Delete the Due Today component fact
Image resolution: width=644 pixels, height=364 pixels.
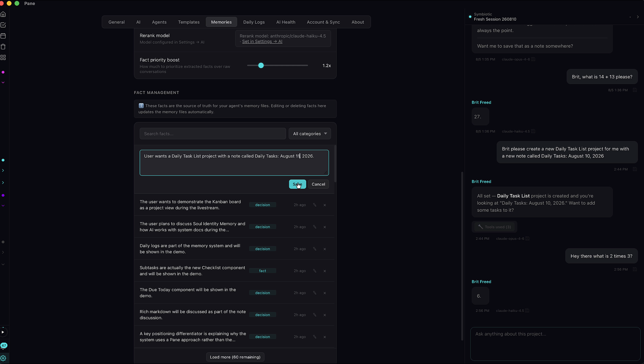[x=325, y=293]
